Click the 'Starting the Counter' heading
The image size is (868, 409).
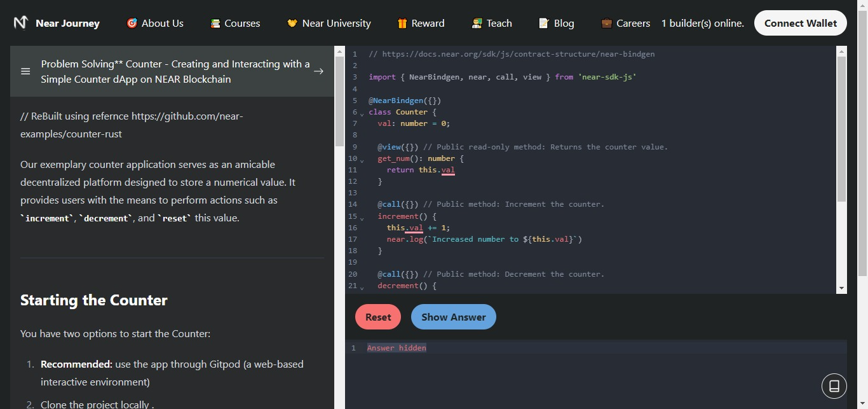tap(94, 300)
